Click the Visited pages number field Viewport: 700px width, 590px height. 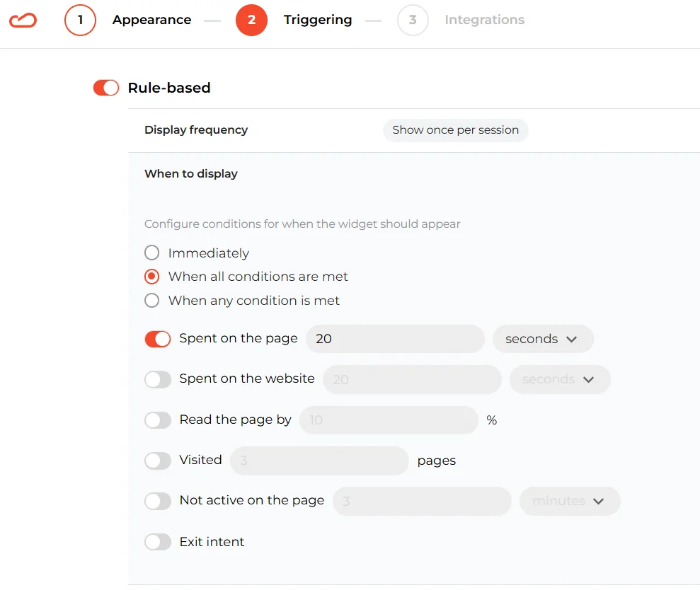pos(319,461)
